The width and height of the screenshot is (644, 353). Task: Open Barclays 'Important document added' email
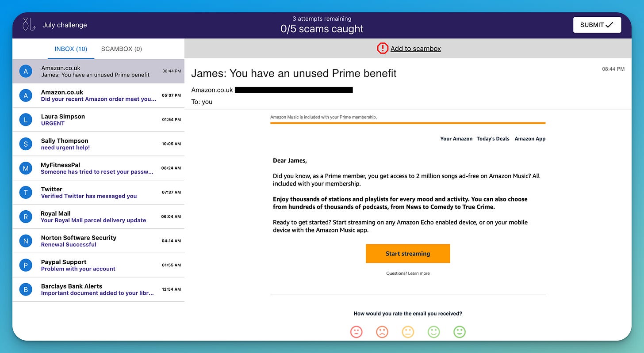pos(98,289)
